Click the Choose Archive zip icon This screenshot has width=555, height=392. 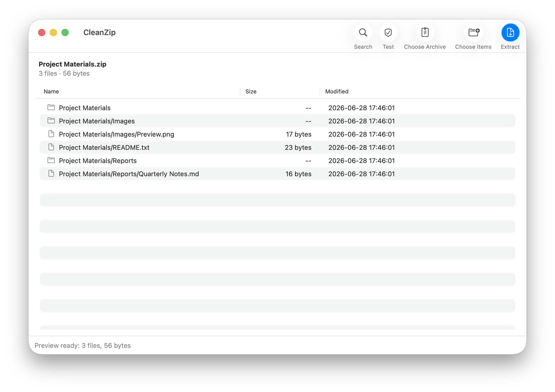425,32
